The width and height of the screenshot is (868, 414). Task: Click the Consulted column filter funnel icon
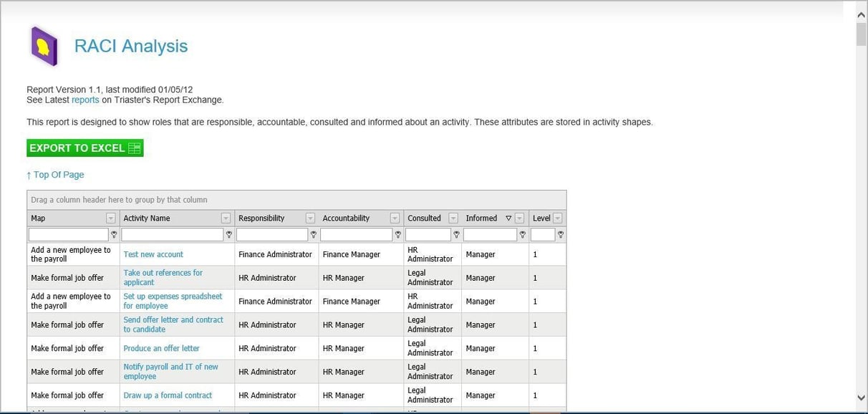pos(456,234)
